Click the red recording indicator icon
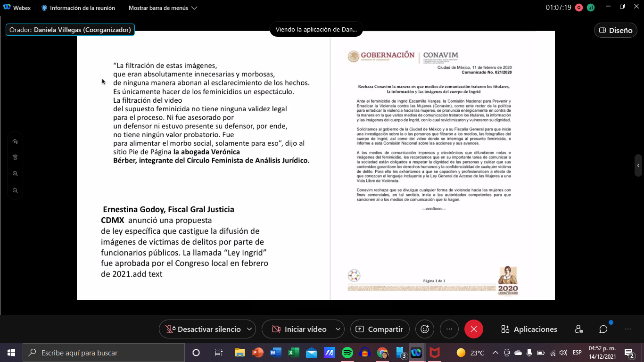The image size is (644, 362). click(x=578, y=8)
